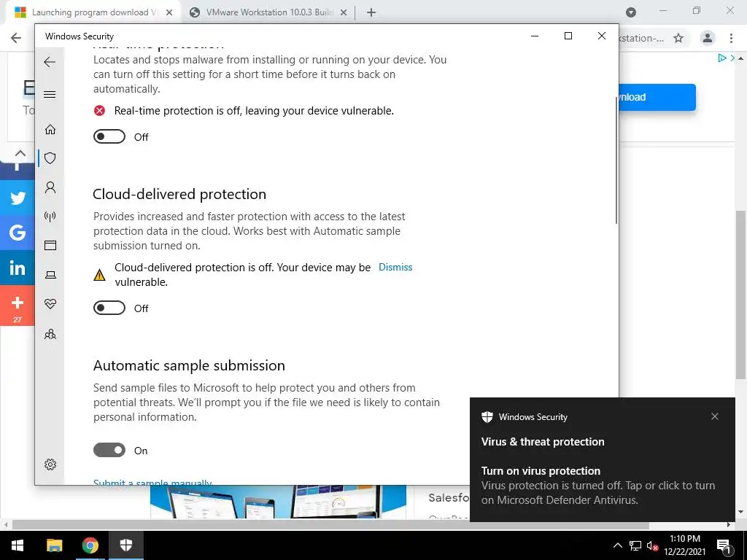Close the Launching program download tab
Image resolution: width=747 pixels, height=560 pixels.
click(169, 13)
